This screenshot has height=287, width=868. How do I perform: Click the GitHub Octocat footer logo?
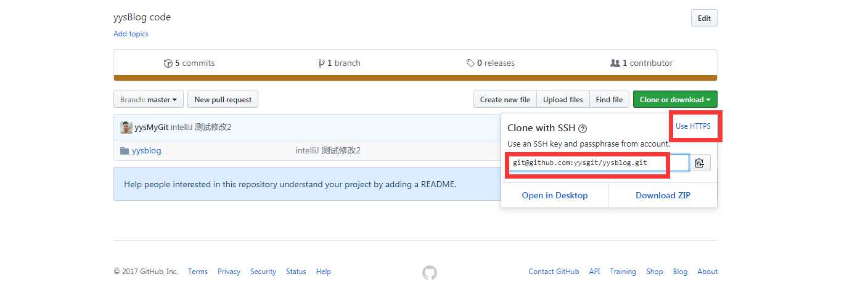pyautogui.click(x=430, y=272)
